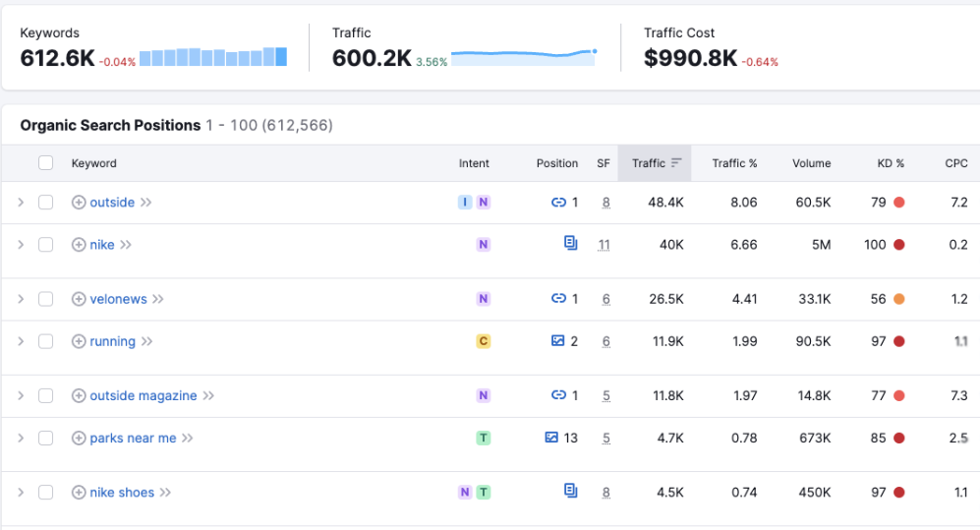
Task: Click double-arrow icon after nike shoes
Action: coord(165,493)
